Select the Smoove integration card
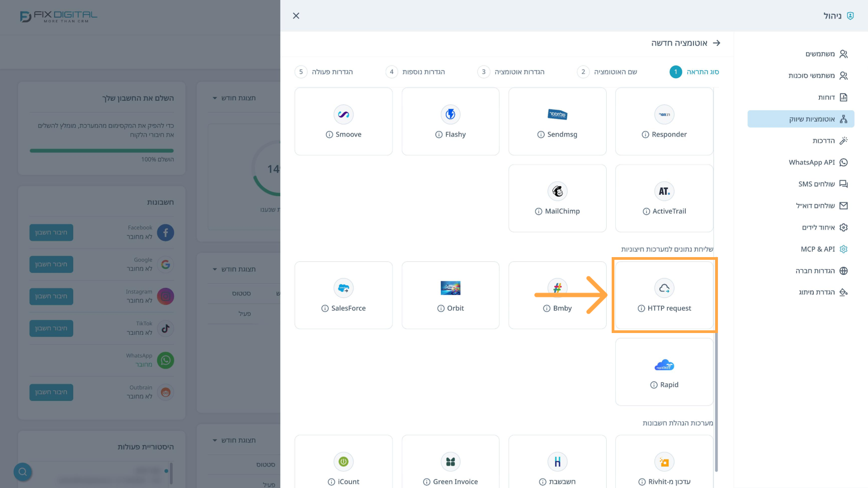868x488 pixels. (x=344, y=121)
